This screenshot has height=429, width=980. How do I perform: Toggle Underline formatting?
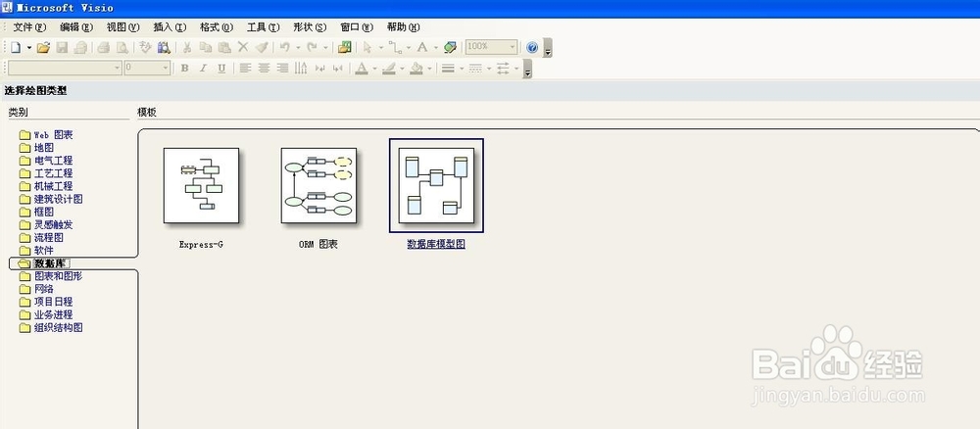tap(221, 68)
